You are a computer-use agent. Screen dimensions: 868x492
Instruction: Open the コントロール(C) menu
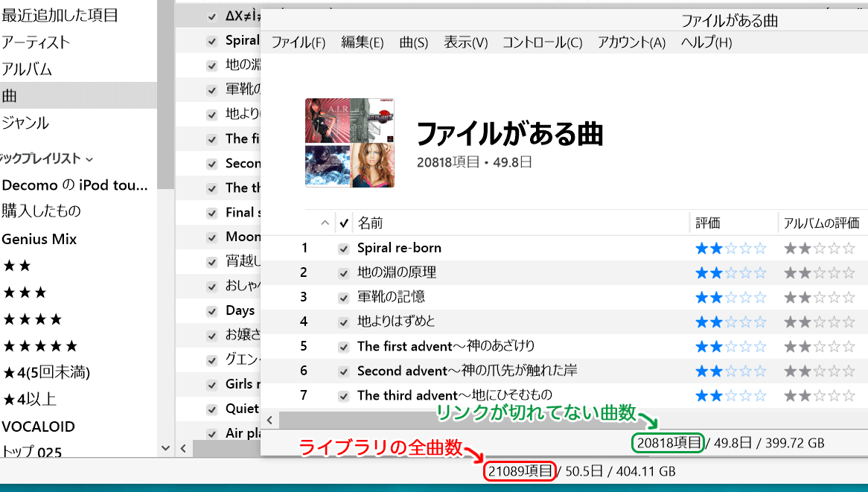pyautogui.click(x=542, y=42)
